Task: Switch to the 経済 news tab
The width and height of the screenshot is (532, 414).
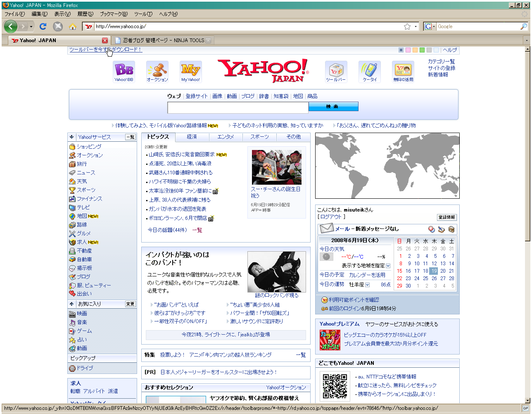Action: [x=192, y=137]
